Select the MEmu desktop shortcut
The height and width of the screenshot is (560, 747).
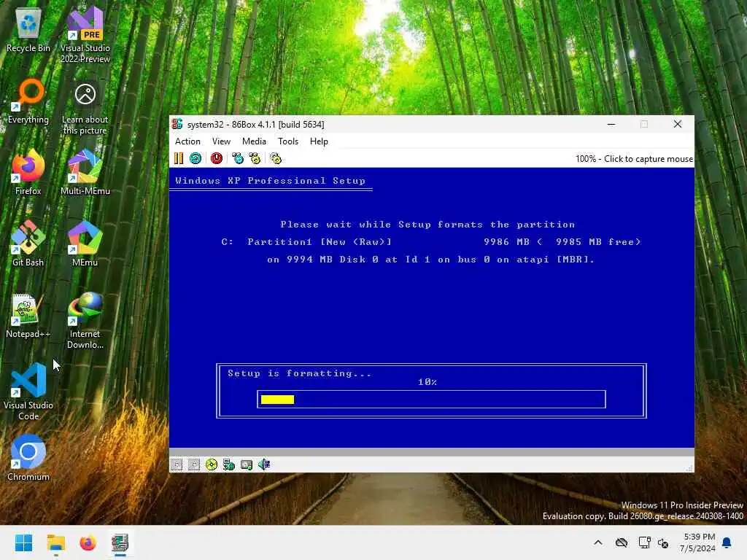click(85, 244)
